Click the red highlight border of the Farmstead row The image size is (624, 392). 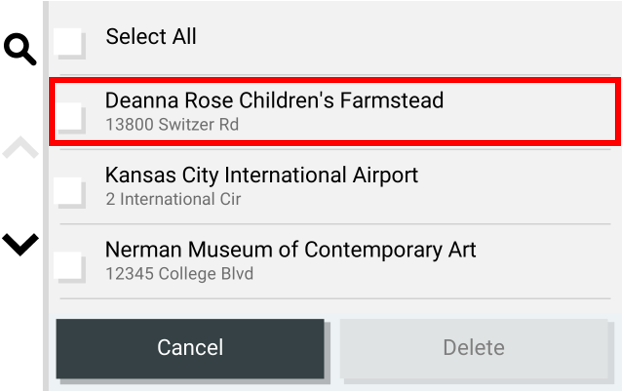(335, 81)
